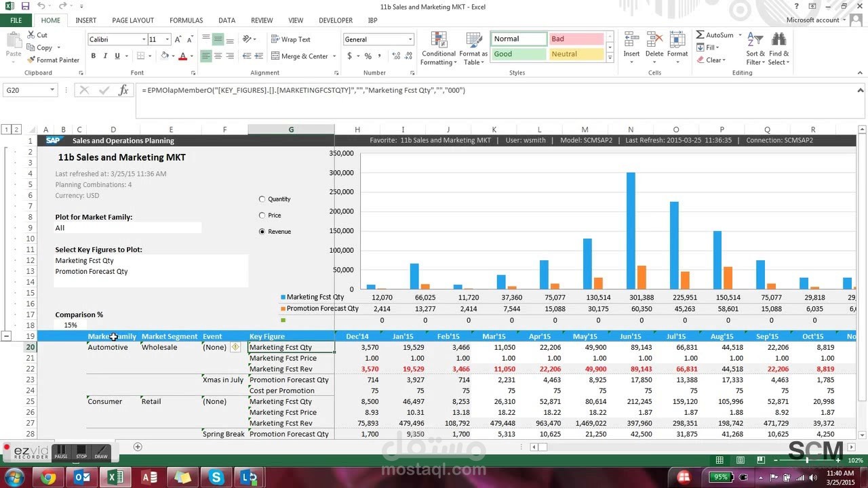The image size is (868, 488).
Task: Click into the formula bar text
Action: click(303, 90)
